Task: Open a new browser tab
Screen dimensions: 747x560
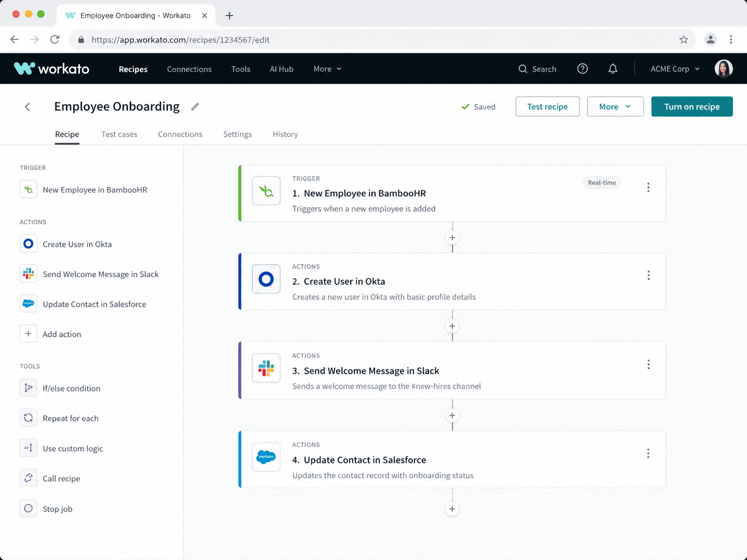Action: point(230,15)
